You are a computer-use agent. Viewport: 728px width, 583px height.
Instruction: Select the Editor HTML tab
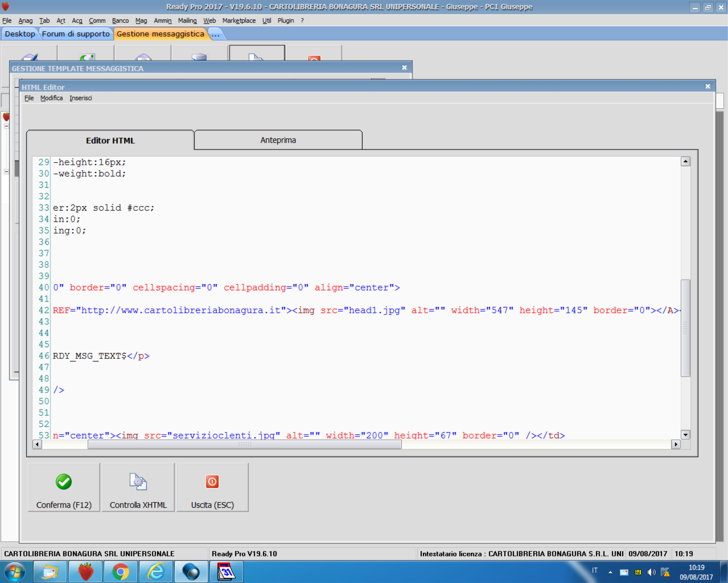pyautogui.click(x=110, y=140)
